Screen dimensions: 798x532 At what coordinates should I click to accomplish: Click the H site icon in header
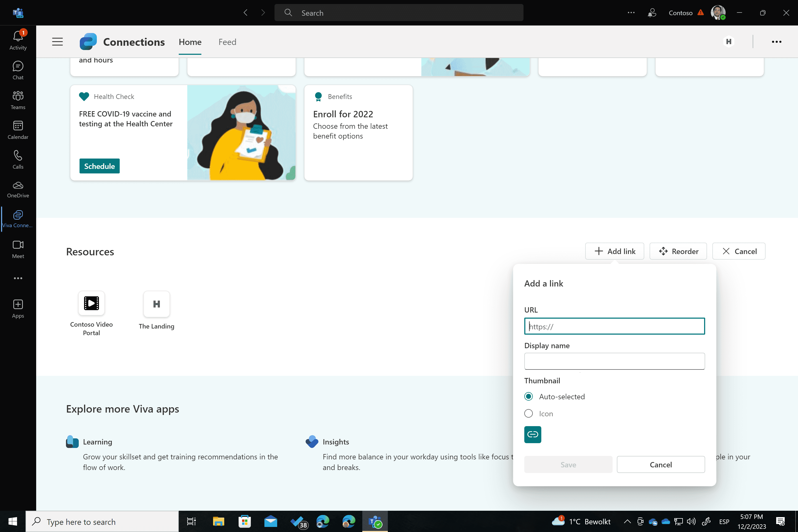pyautogui.click(x=729, y=41)
